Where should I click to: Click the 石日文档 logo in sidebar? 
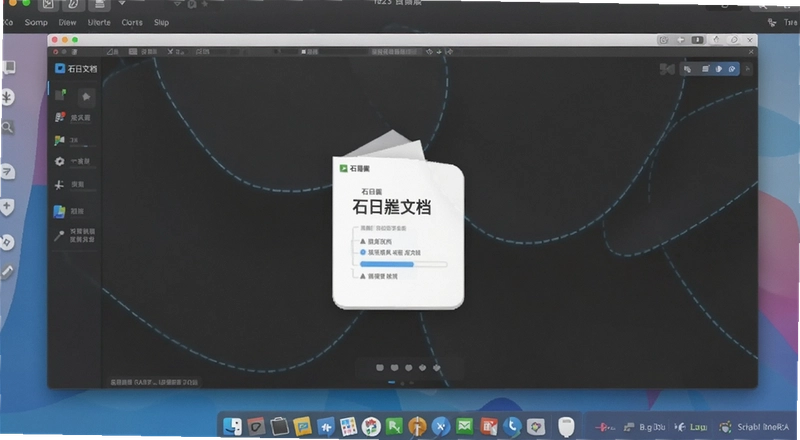76,68
